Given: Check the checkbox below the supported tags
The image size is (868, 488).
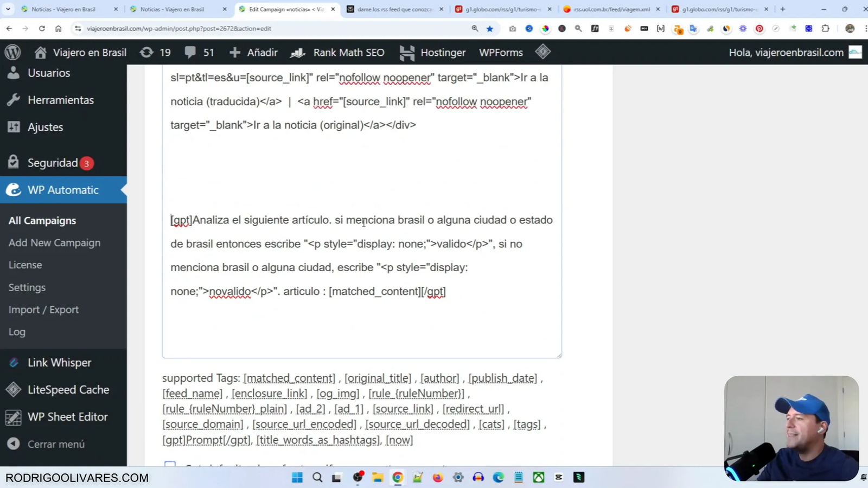Looking at the screenshot, I should (x=170, y=465).
